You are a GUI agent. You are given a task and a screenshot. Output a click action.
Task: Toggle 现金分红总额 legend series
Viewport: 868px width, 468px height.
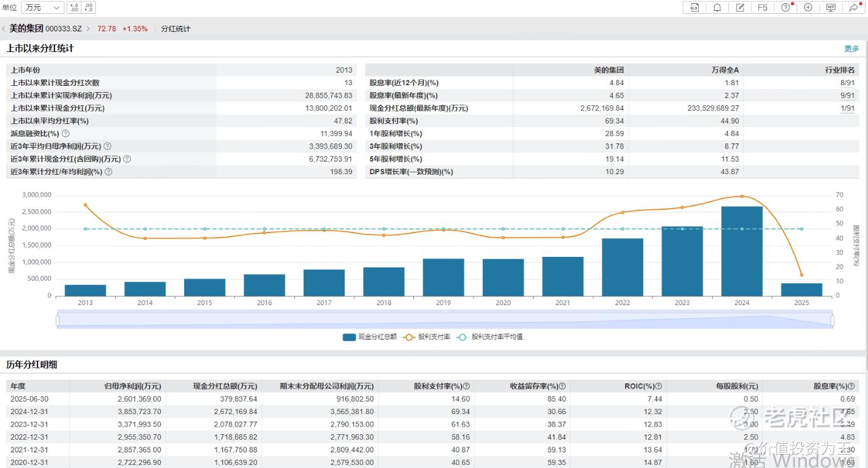pyautogui.click(x=369, y=337)
